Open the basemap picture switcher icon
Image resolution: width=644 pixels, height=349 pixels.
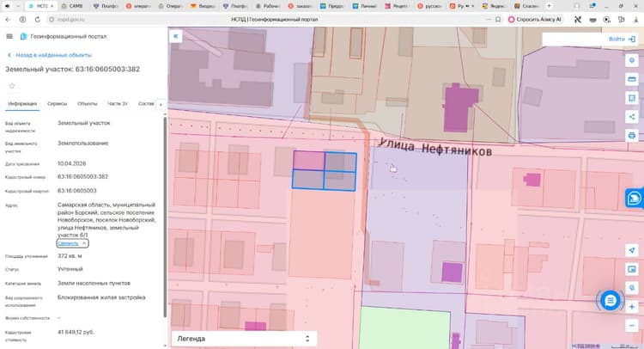632,269
